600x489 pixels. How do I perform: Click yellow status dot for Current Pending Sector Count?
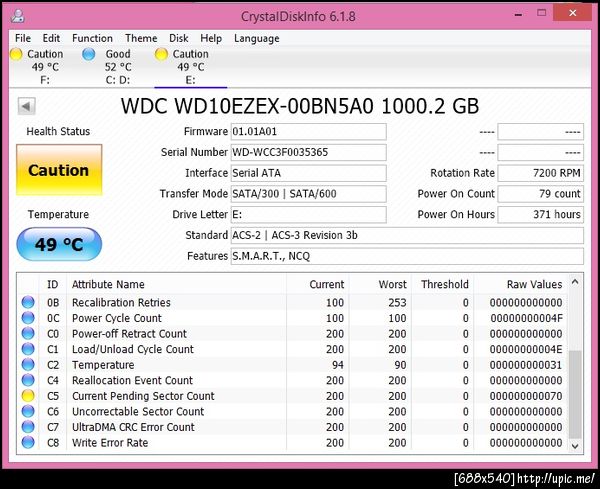pyautogui.click(x=28, y=396)
